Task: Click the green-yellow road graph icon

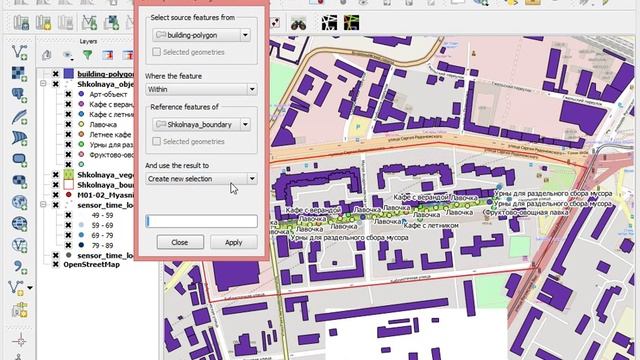Action: pos(351,23)
